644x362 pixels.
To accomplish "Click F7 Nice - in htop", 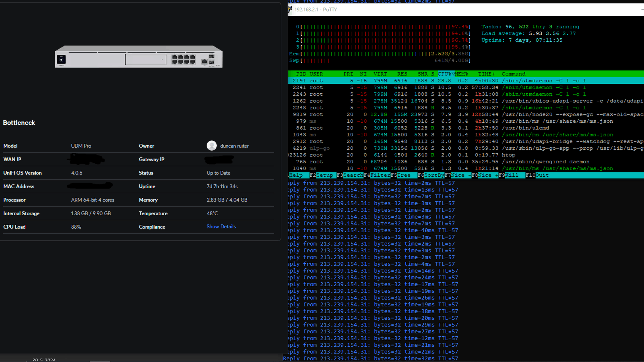I will tap(458, 175).
